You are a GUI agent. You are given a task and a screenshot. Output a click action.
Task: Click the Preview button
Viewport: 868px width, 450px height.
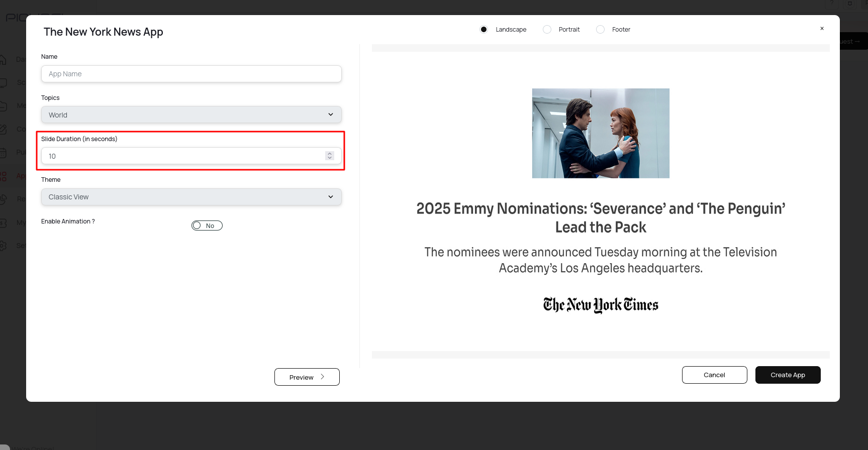coord(307,377)
